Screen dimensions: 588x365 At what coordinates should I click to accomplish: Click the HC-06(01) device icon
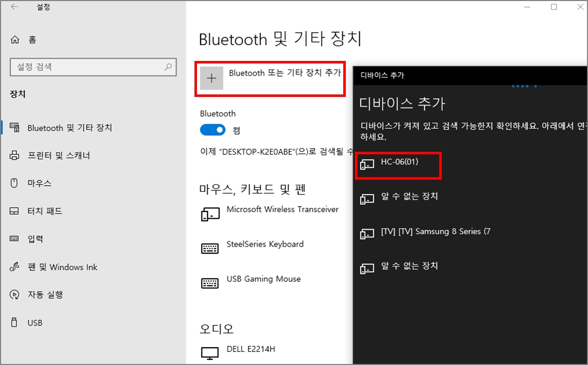click(367, 164)
